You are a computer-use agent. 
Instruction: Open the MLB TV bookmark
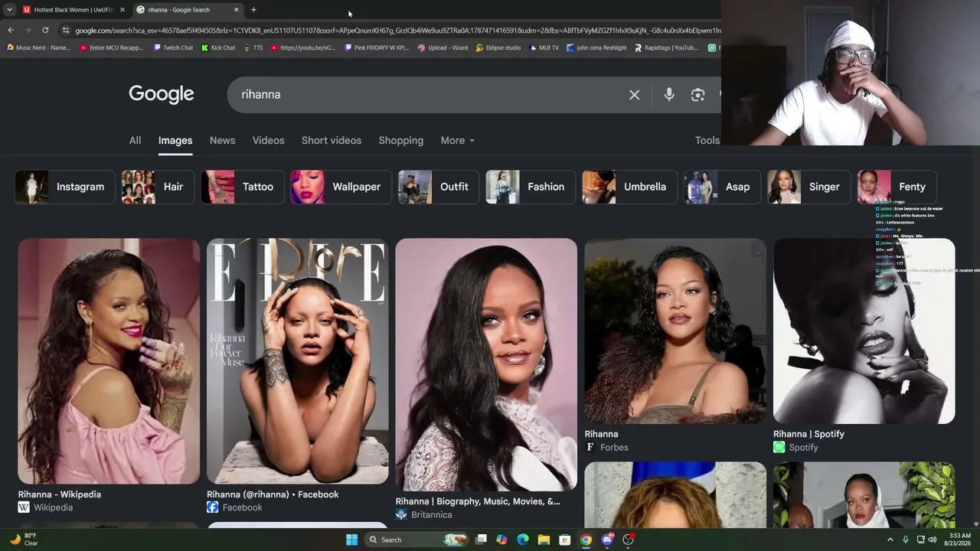click(544, 47)
